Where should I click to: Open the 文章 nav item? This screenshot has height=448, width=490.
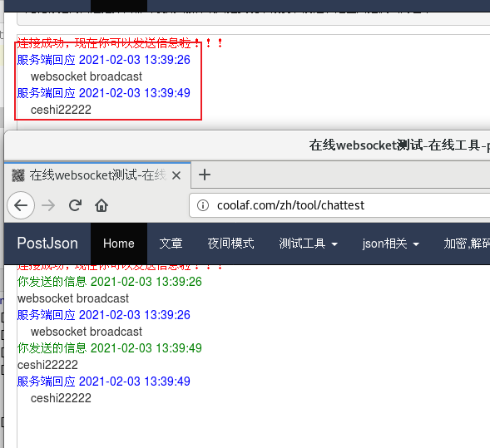point(171,244)
